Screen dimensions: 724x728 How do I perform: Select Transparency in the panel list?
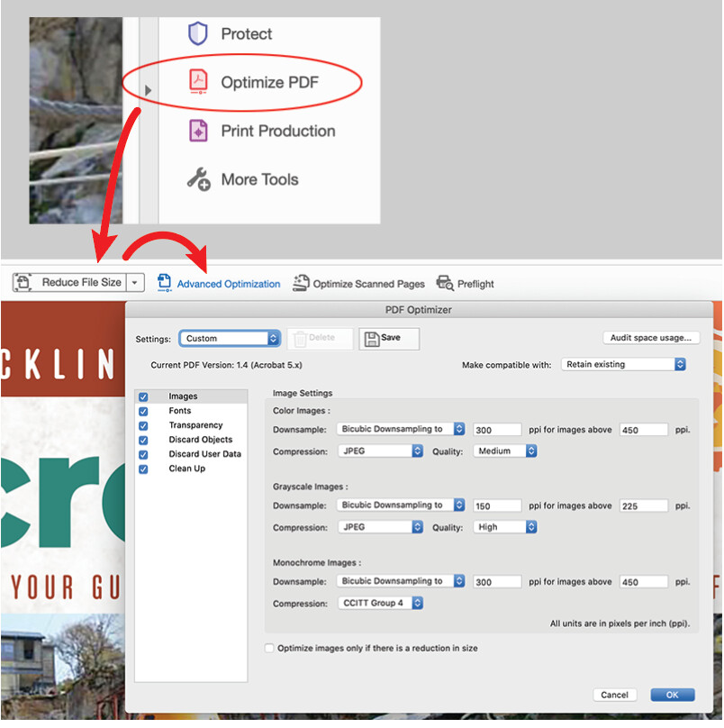(195, 425)
